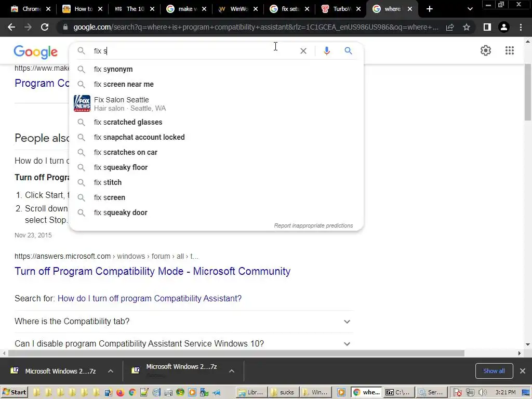The width and height of the screenshot is (532, 399).
Task: Select suggestion 'fix squeaky door'
Action: point(217,212)
